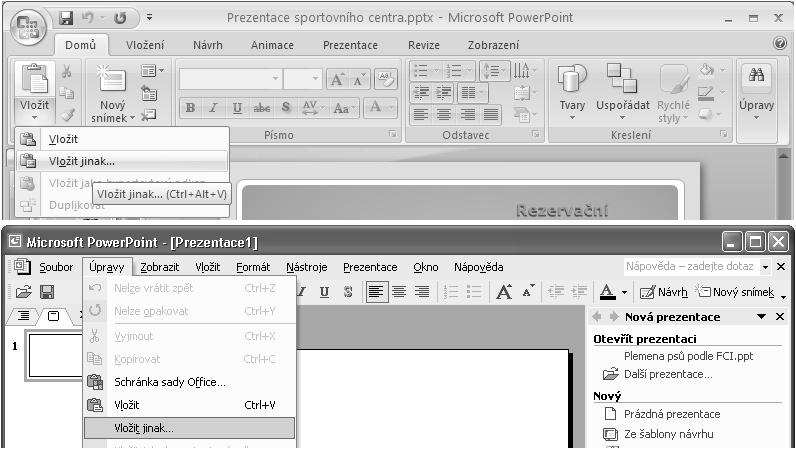The image size is (796, 449).
Task: Select Vložit jinak in the Úpravy menu
Action: [x=189, y=428]
